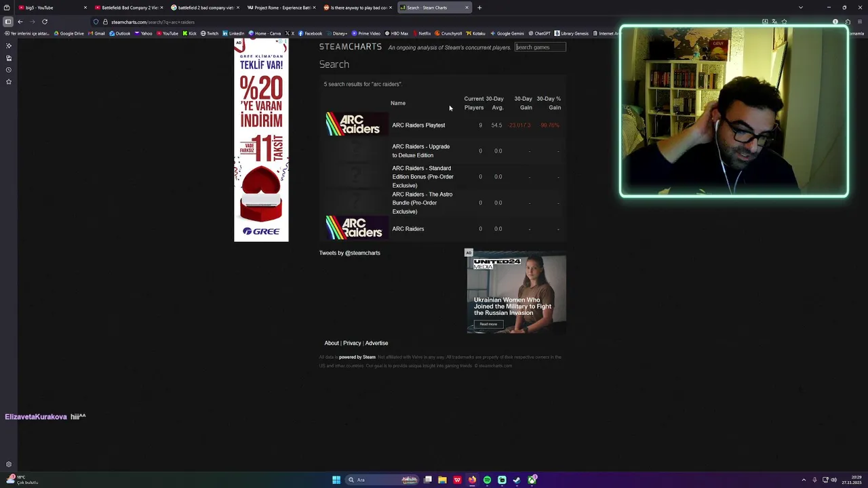Viewport: 868px width, 488px height.
Task: Go back with the browser back arrow
Action: [x=20, y=22]
